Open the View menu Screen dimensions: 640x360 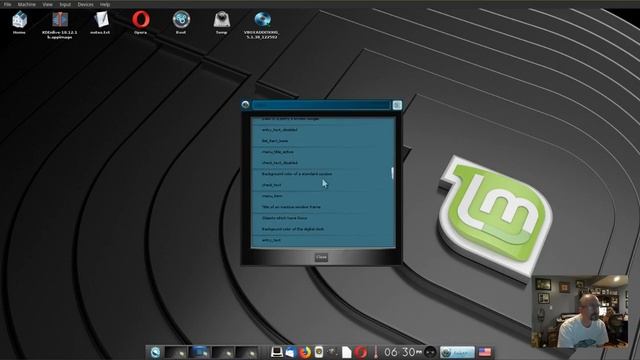47,4
